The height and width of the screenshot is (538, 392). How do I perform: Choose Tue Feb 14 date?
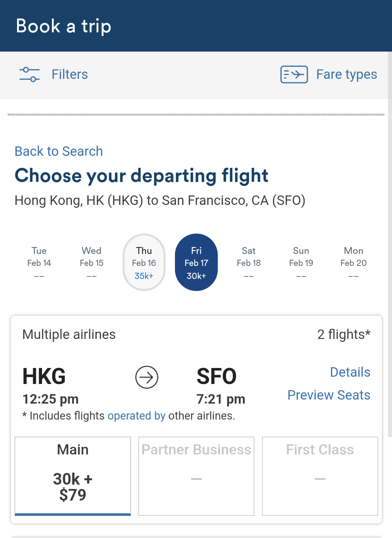click(x=39, y=262)
